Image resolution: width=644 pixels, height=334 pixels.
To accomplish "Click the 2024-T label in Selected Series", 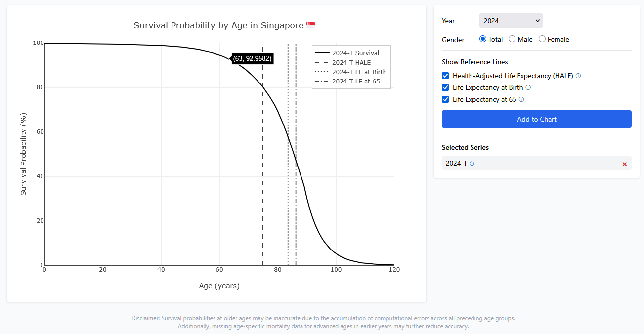I will click(x=456, y=164).
